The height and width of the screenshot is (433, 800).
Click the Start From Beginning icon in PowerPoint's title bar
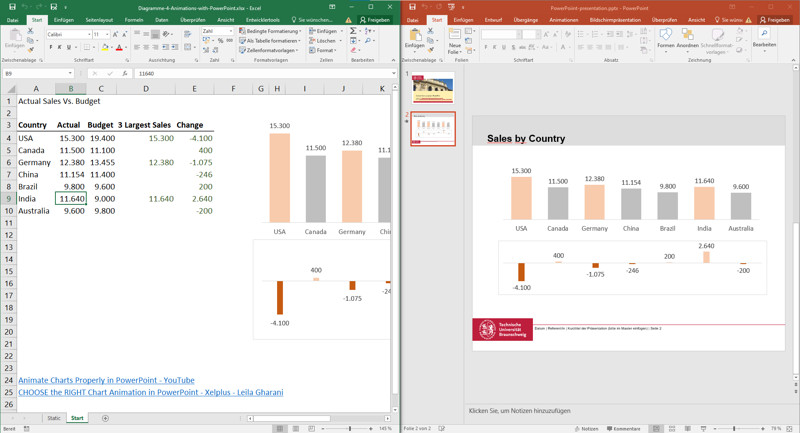[x=451, y=7]
